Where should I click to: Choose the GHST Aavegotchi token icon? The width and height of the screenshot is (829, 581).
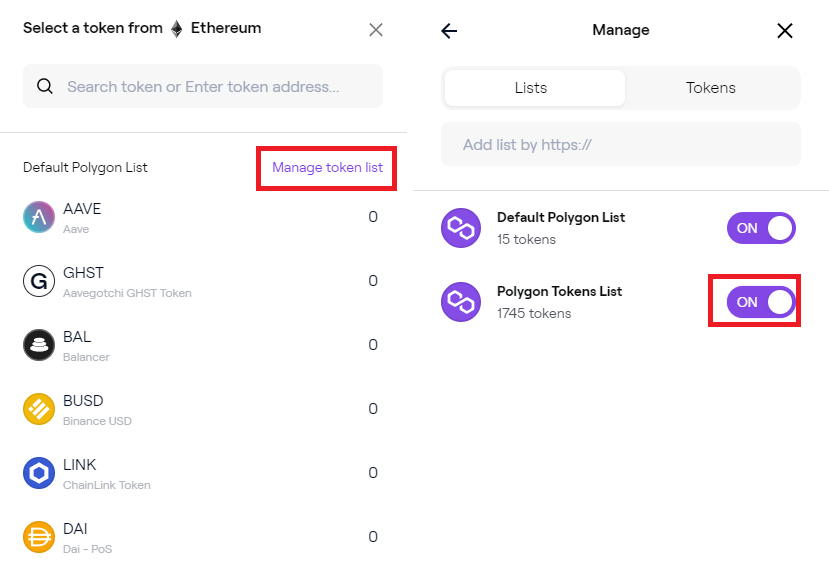[x=39, y=281]
